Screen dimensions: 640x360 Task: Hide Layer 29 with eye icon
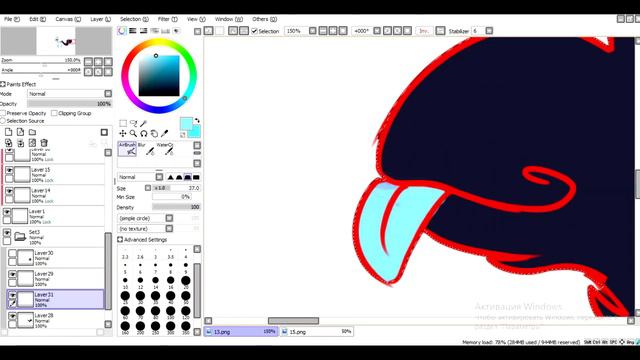tap(12, 275)
